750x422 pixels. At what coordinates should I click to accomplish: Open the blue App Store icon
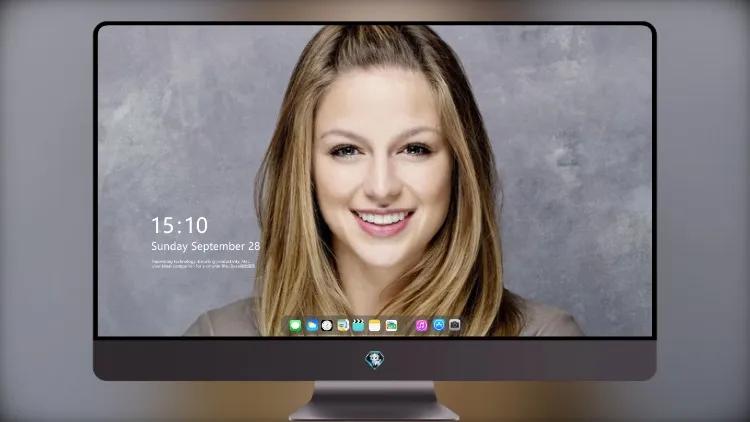click(439, 325)
